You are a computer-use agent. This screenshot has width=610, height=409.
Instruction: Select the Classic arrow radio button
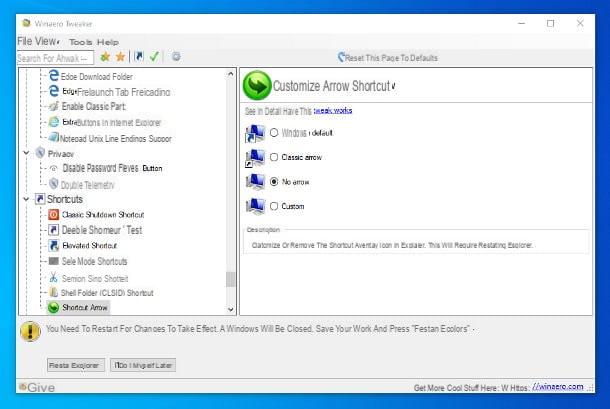[274, 157]
